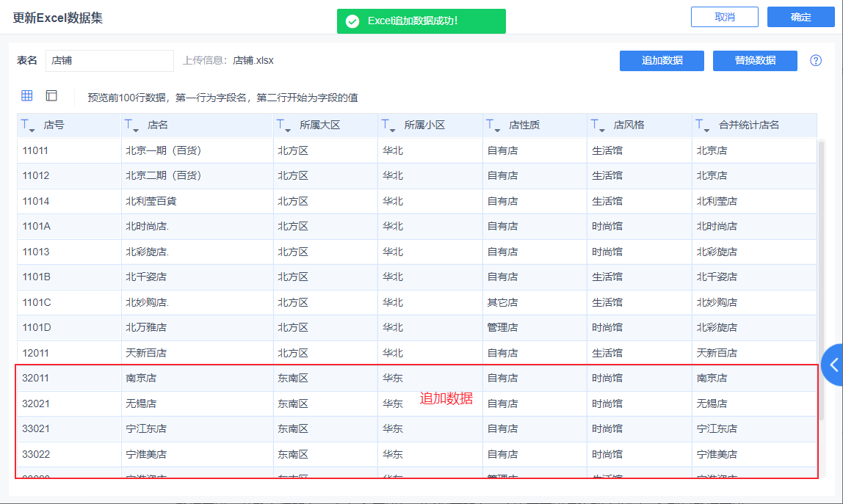
Task: Open the help question mark icon
Action: (x=816, y=60)
